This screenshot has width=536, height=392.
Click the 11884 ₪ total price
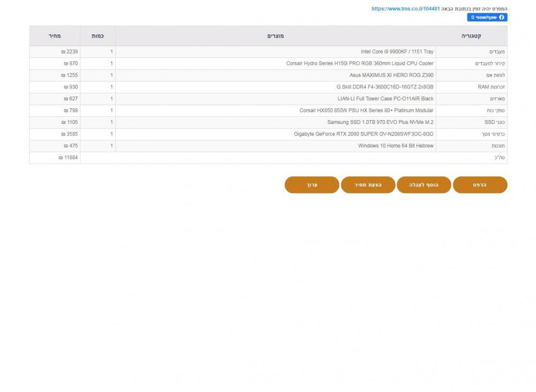(x=55, y=158)
